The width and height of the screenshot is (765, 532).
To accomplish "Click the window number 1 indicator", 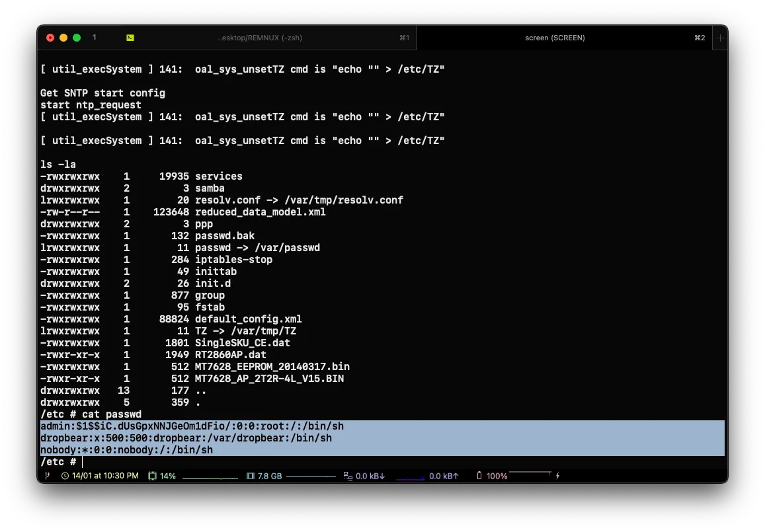I will click(94, 38).
